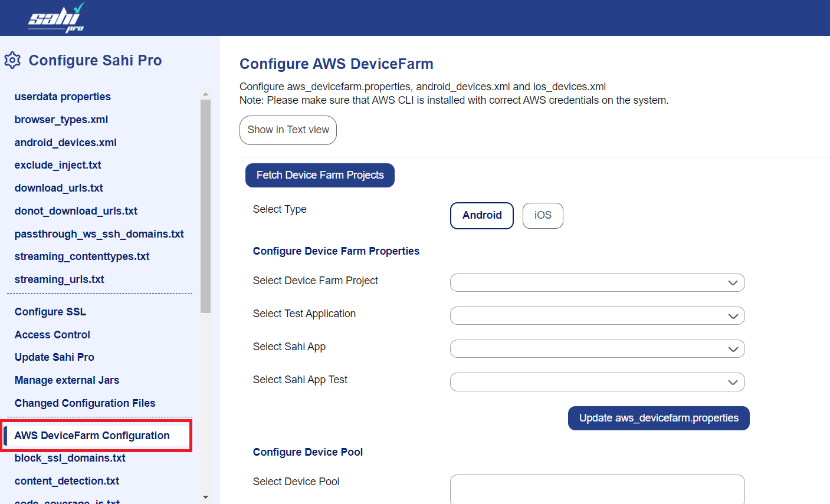
Task: Expand the Select Device Farm Project dropdown
Action: [x=597, y=283]
